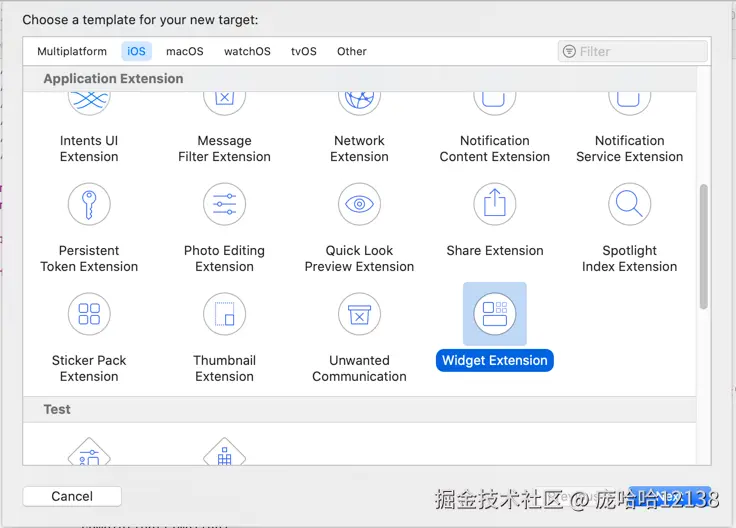Choose the Message Filter Extension icon
The image size is (736, 528).
pos(224,103)
